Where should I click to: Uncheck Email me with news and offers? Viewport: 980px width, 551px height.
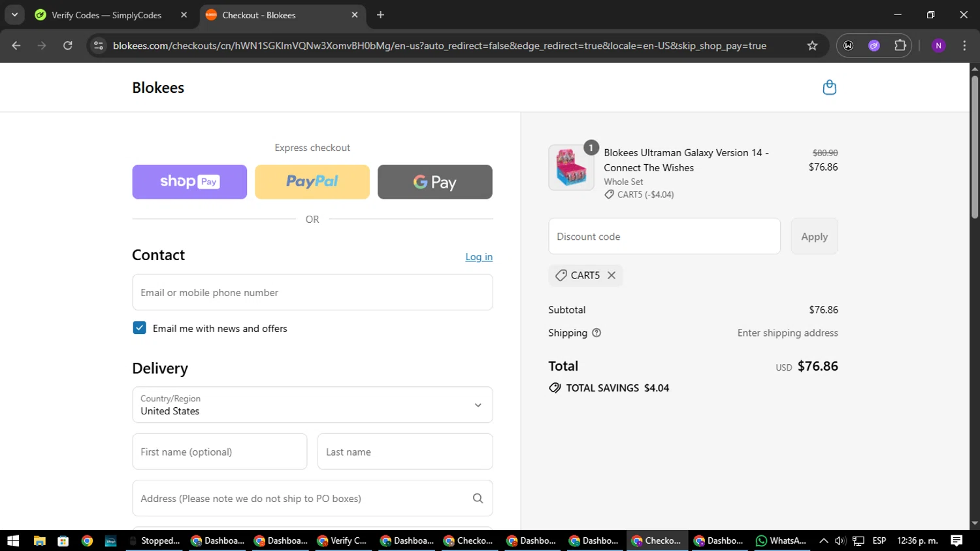click(x=139, y=328)
